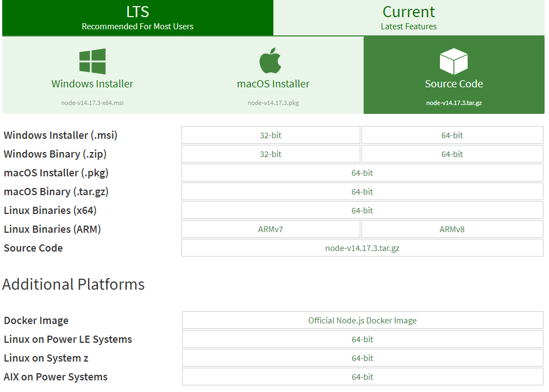
Task: Download 64-bit AIX on Power Systems
Action: click(362, 377)
